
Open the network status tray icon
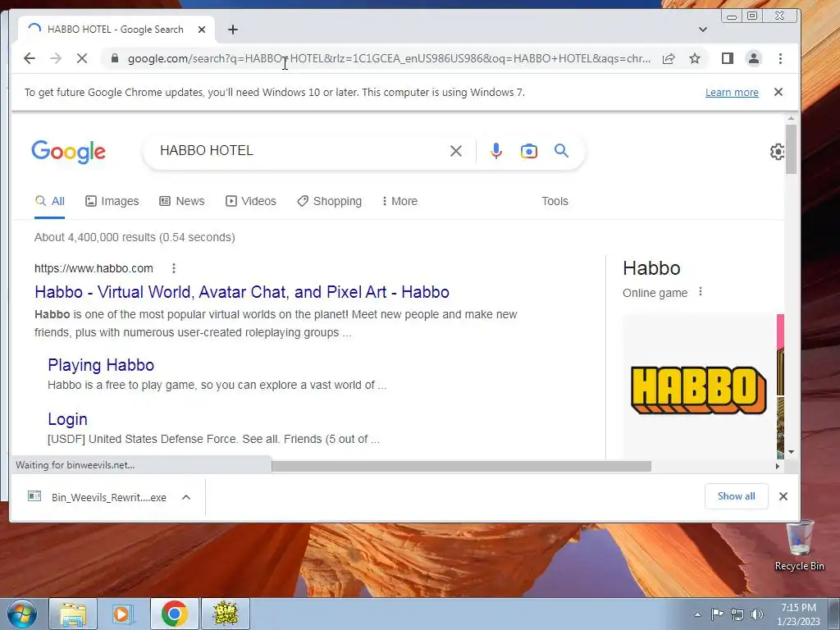pos(737,614)
